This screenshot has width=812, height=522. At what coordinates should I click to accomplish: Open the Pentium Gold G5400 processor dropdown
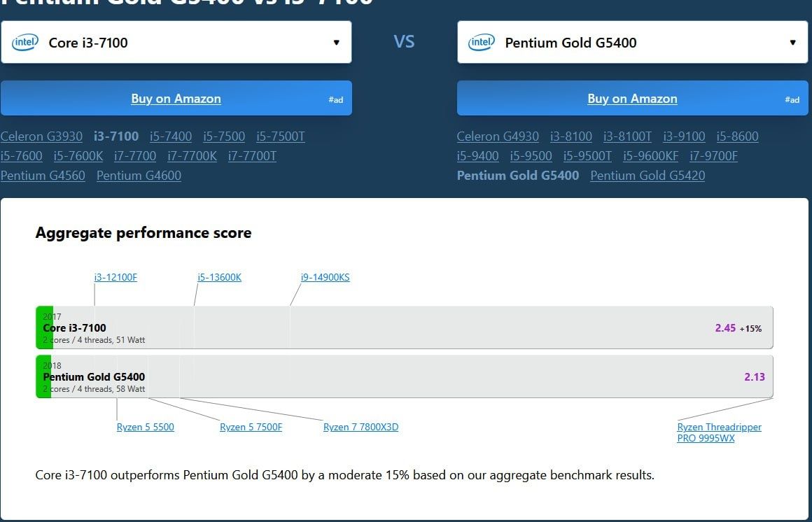click(632, 42)
